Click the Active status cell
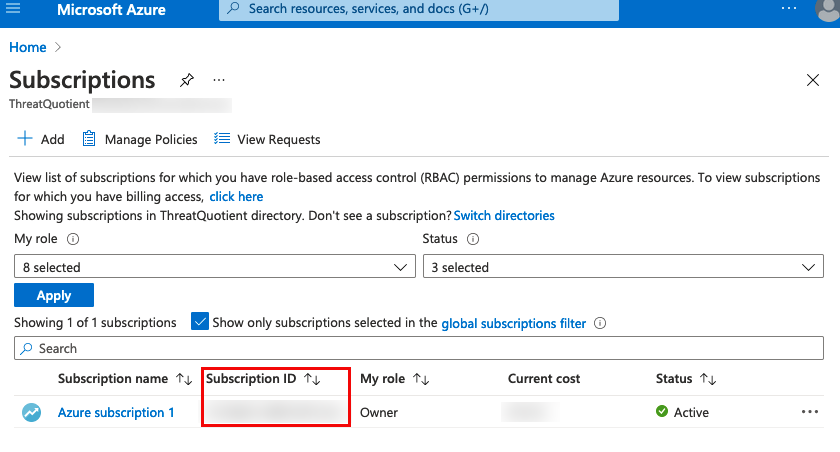This screenshot has width=840, height=452. (x=682, y=412)
